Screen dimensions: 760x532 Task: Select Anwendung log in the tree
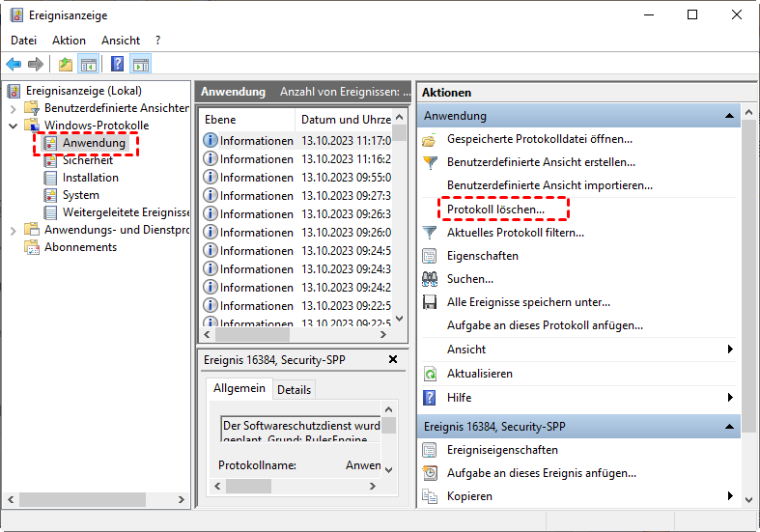94,143
